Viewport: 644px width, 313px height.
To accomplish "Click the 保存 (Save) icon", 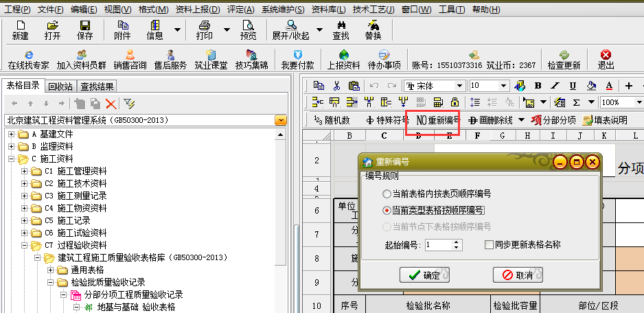I will click(85, 30).
